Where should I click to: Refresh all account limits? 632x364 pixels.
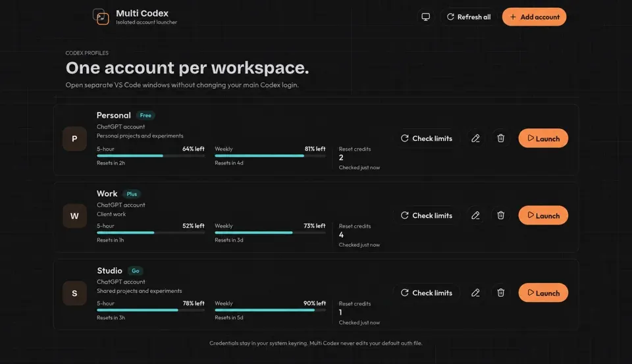click(469, 17)
